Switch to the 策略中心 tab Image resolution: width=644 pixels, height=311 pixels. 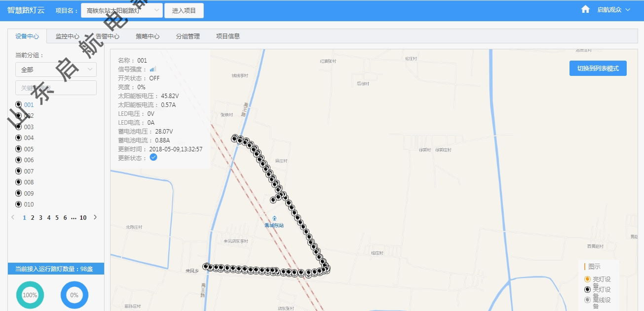[x=148, y=36]
